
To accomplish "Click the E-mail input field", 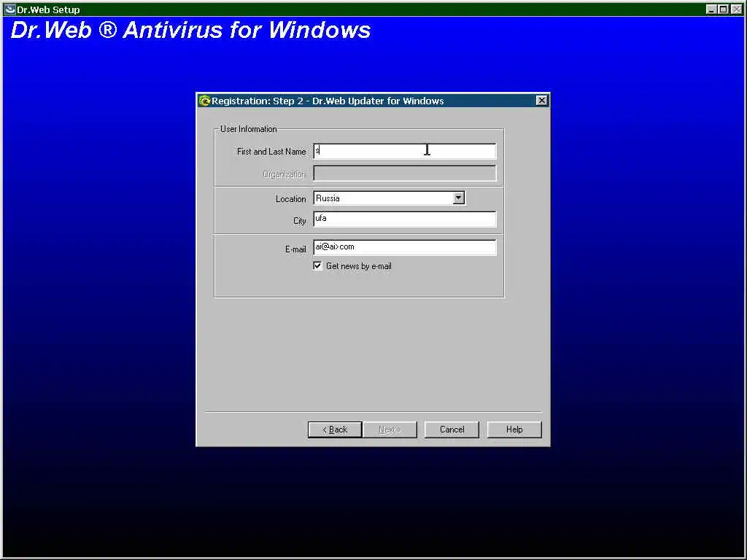I will coord(404,247).
